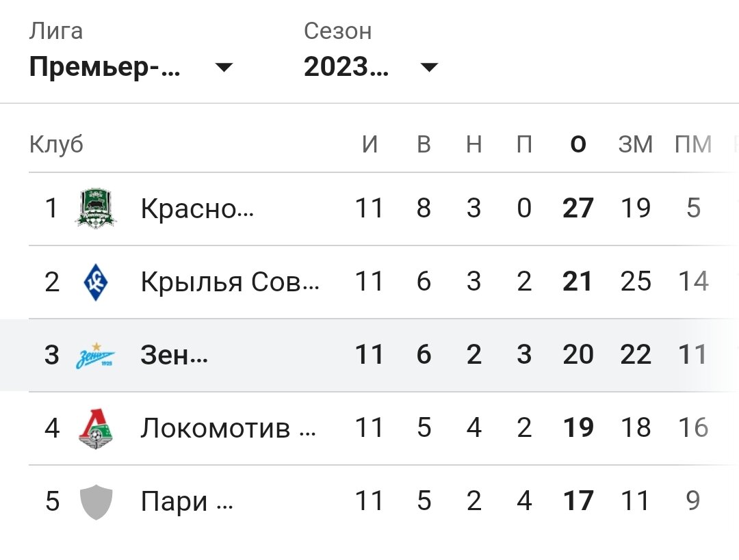This screenshot has height=560, width=739.
Task: Sort the table by И column
Action: (x=369, y=144)
